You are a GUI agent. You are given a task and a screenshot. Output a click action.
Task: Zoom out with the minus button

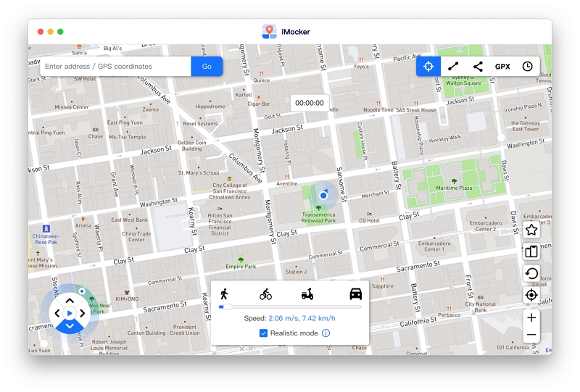(531, 335)
